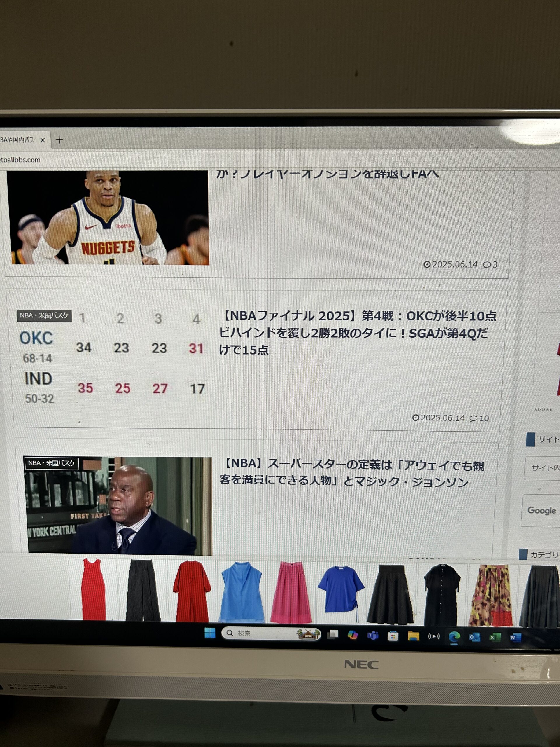Click the taskbar 検索 search box
This screenshot has height=747, width=560.
(x=271, y=633)
